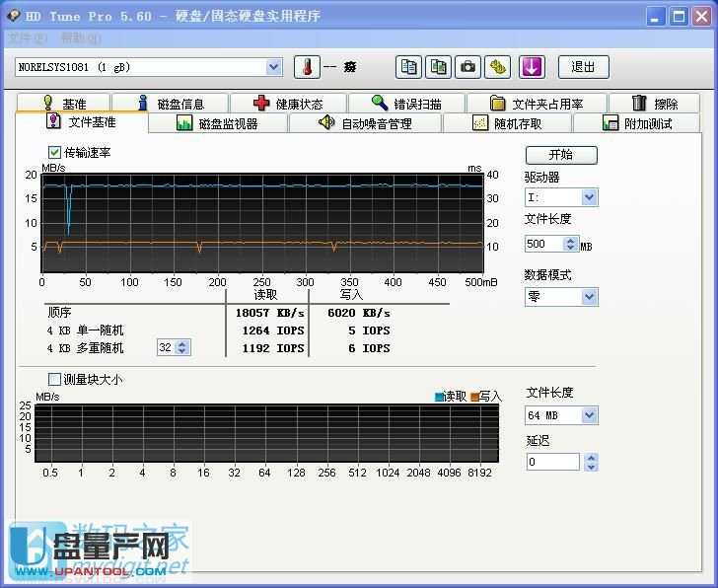Click the copy text to clipboard icon
The width and height of the screenshot is (718, 588).
(408, 67)
